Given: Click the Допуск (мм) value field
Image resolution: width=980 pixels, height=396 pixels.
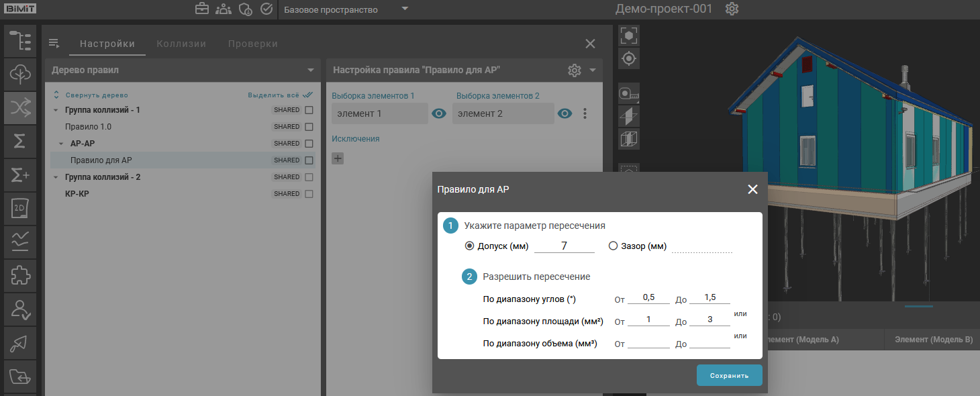Looking at the screenshot, I should [564, 246].
